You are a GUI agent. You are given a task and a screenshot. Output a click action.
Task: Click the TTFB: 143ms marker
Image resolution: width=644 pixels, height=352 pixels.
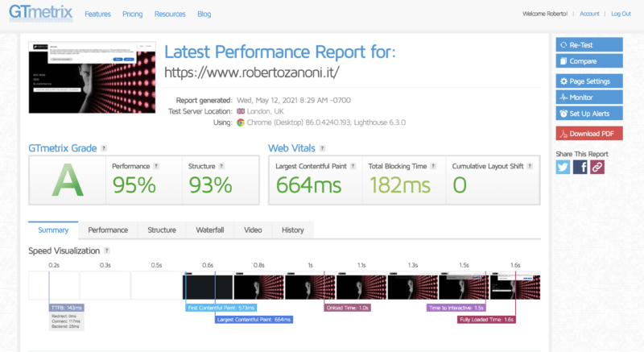pos(67,308)
